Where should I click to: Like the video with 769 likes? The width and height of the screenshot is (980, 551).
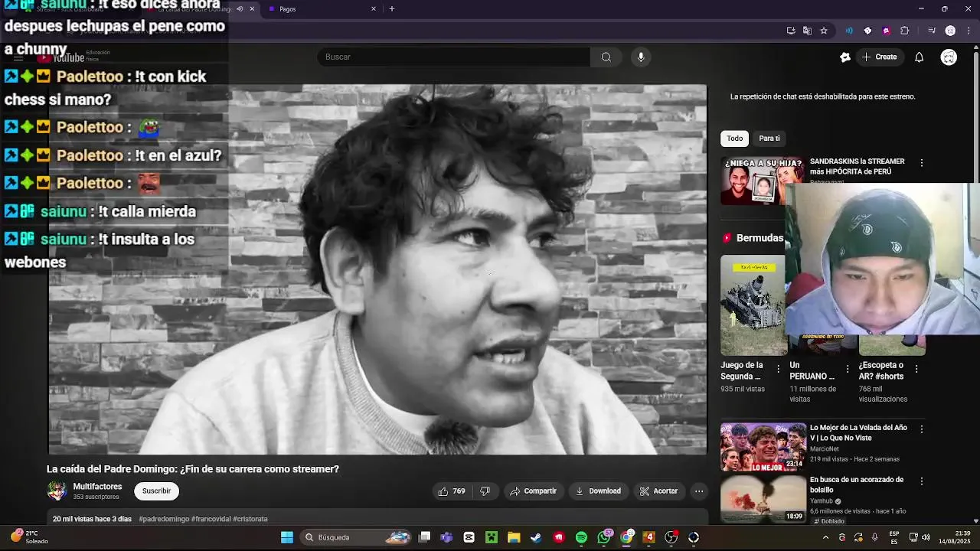(x=451, y=491)
